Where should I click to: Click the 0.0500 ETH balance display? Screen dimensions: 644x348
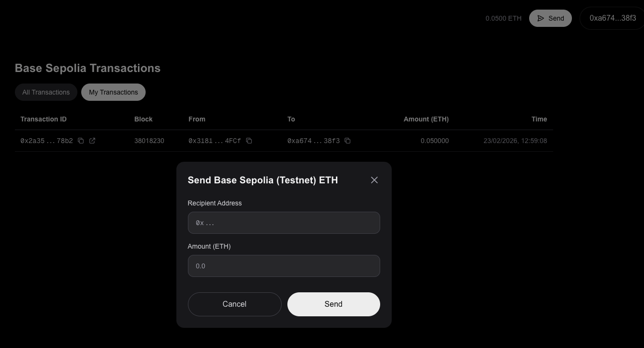pyautogui.click(x=503, y=18)
